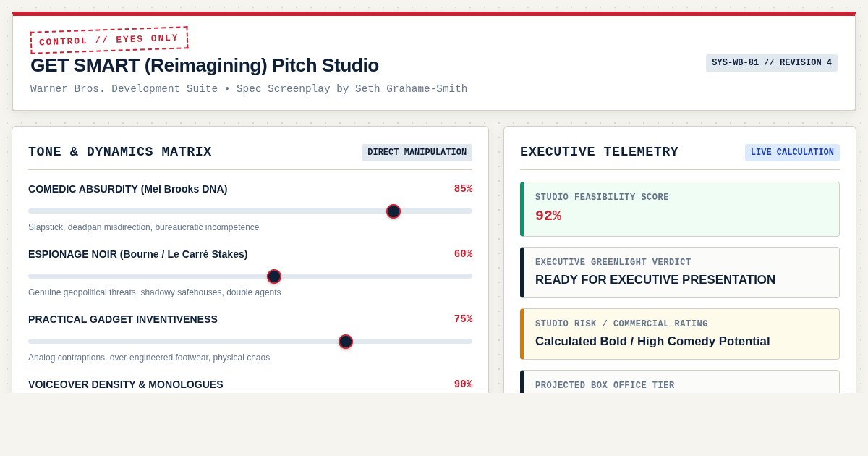This screenshot has width=868, height=456.
Task: Click the Comedic Absurdity slider handle
Action: click(393, 211)
